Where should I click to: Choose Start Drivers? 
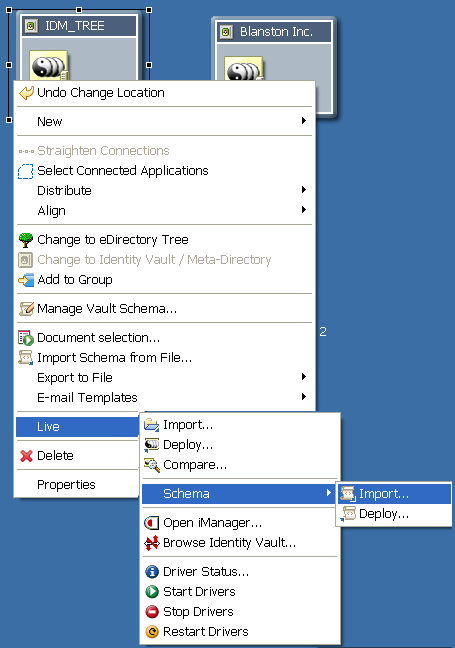[240, 592]
